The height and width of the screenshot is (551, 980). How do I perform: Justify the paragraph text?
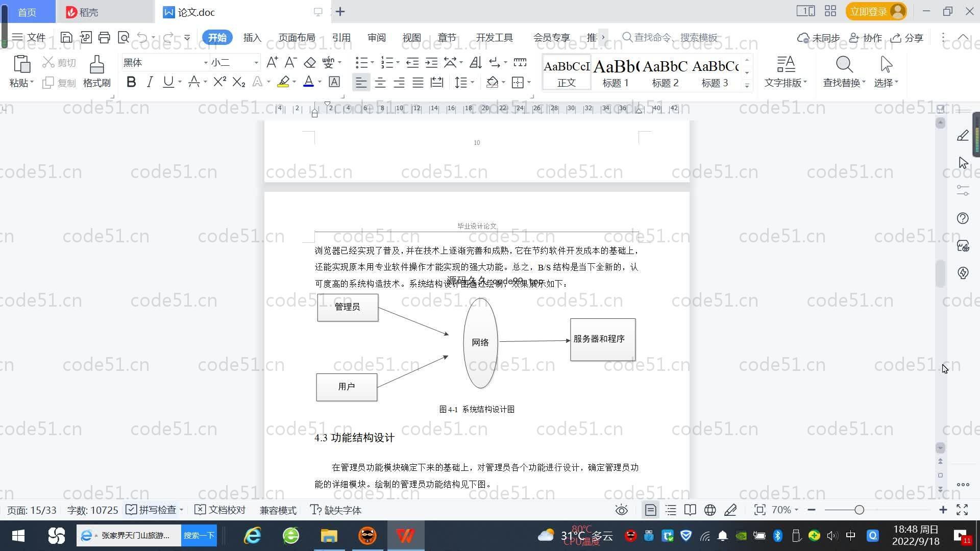point(418,82)
